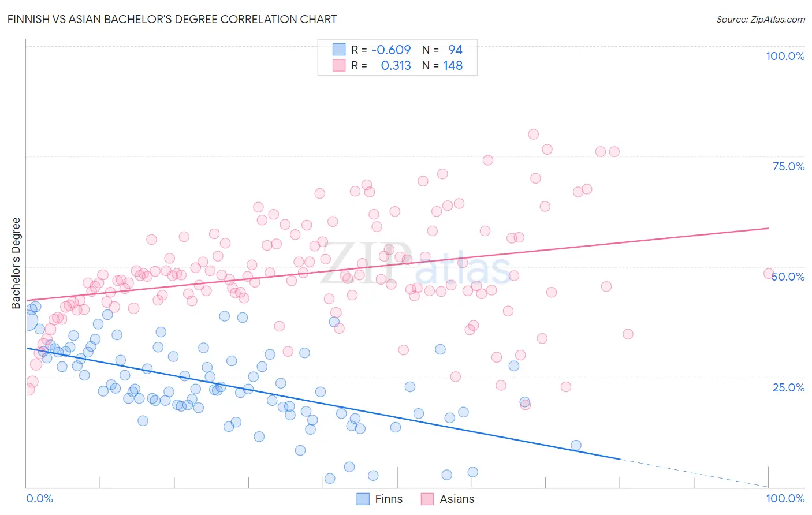Click the 25.0% y-axis label
Image resolution: width=812 pixels, height=515 pixels.
click(x=789, y=387)
